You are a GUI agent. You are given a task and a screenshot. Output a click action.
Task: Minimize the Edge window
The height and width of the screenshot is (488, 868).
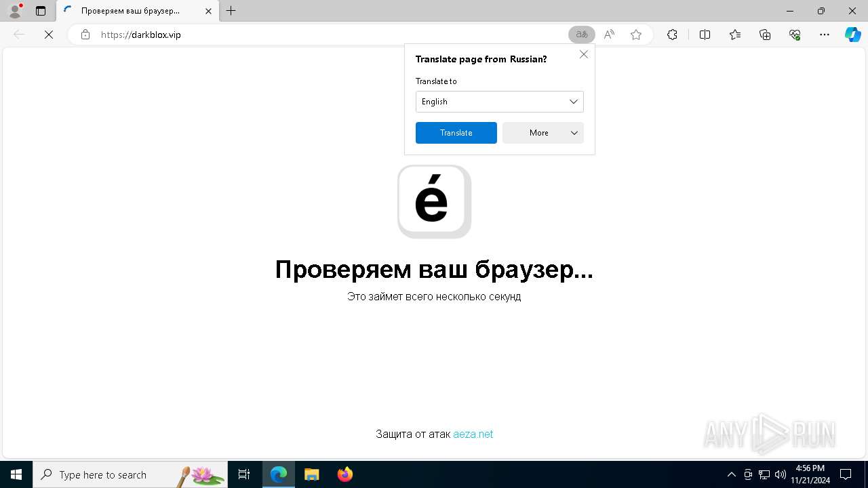(790, 11)
